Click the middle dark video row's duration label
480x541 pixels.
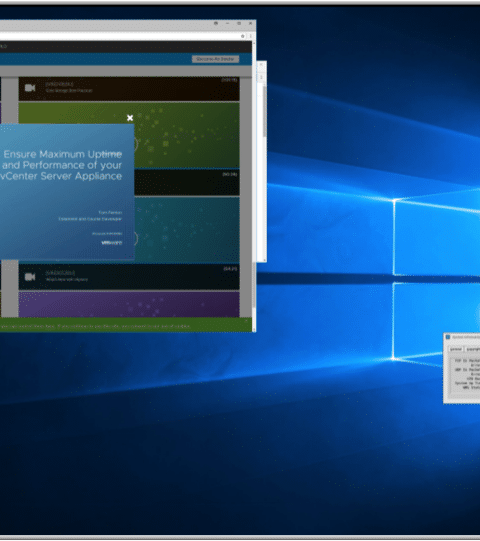click(230, 175)
